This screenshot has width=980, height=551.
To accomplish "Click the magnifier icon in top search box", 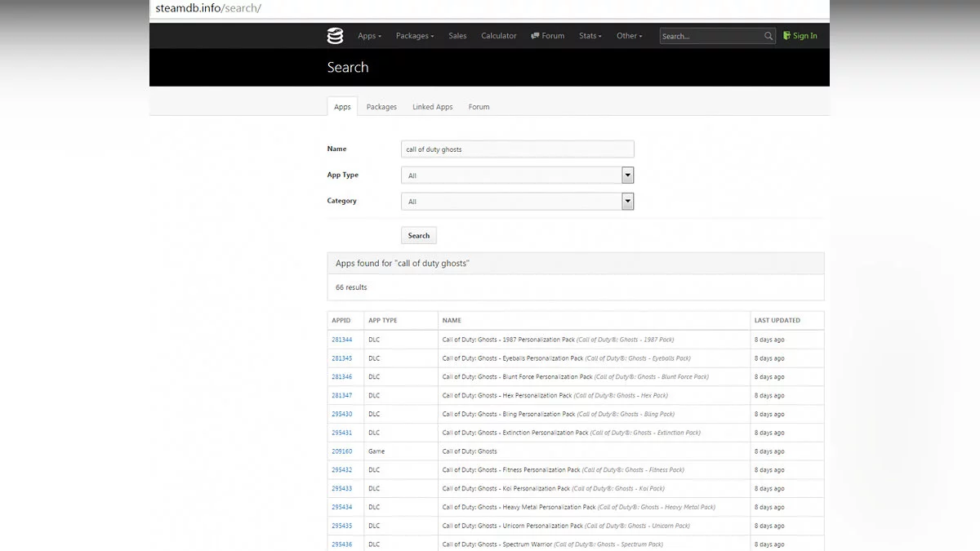I will pos(768,36).
